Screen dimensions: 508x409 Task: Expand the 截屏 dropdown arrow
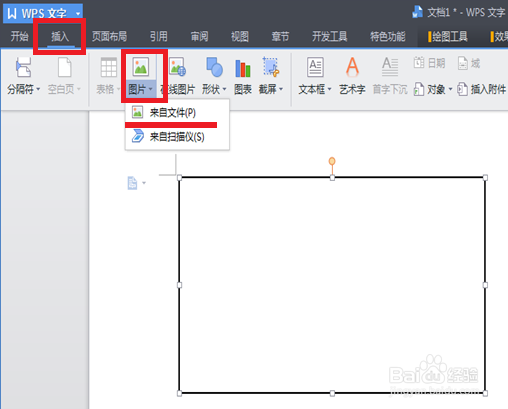(x=281, y=89)
